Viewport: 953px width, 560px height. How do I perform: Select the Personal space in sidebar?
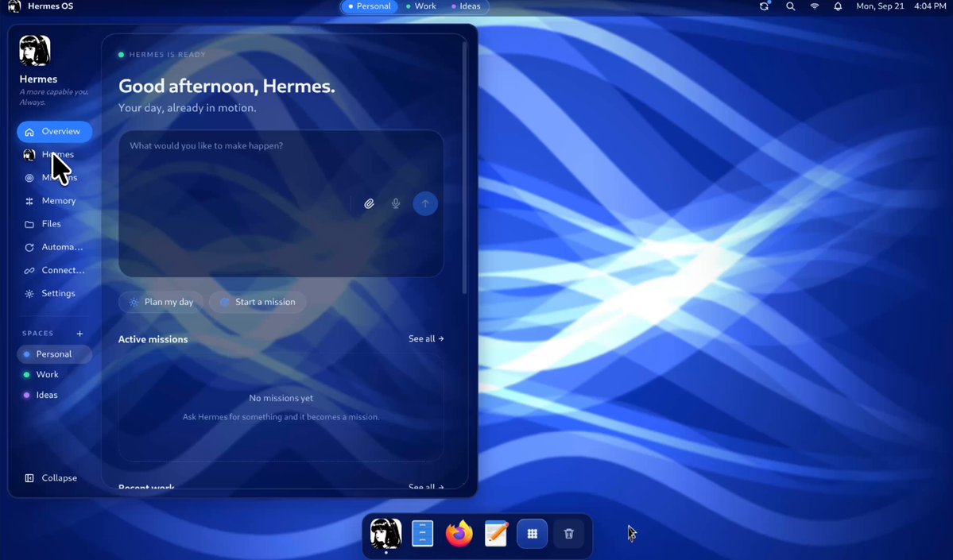pos(55,354)
